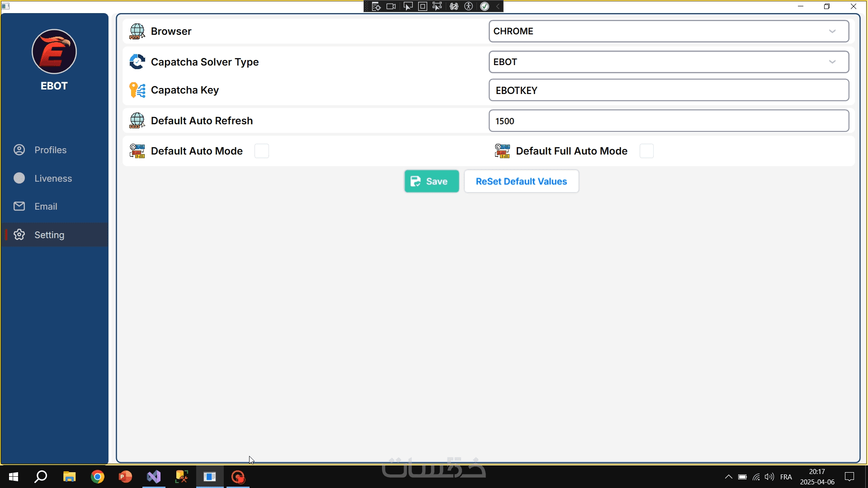
Task: Click the Capatcha Key text field
Action: pyautogui.click(x=668, y=90)
